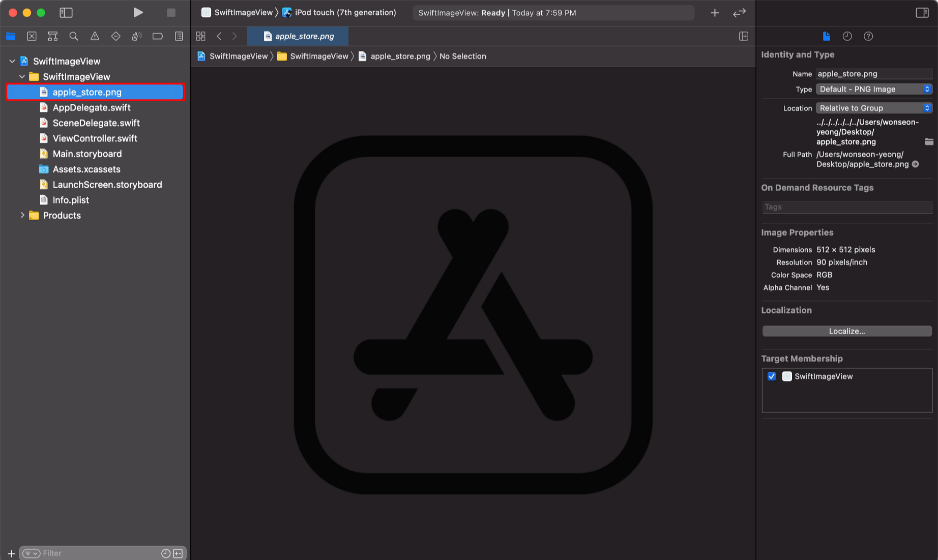Click No Selection in the jump bar
938x560 pixels.
[x=463, y=56]
